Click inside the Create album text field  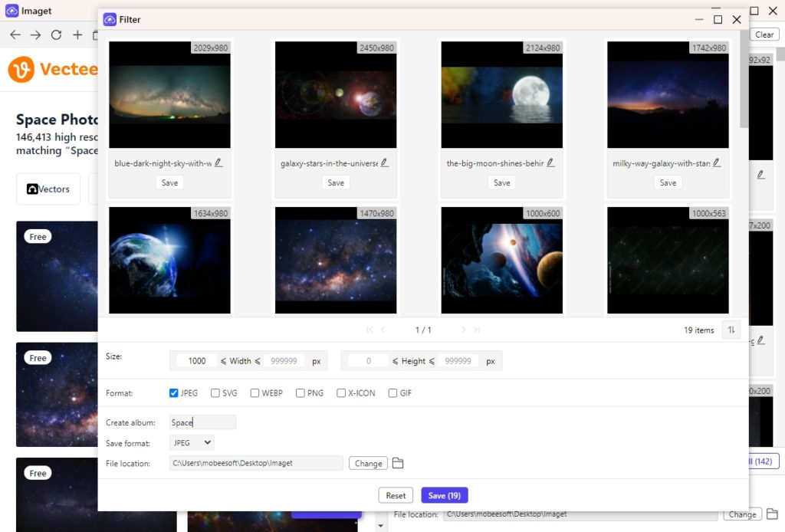click(202, 422)
